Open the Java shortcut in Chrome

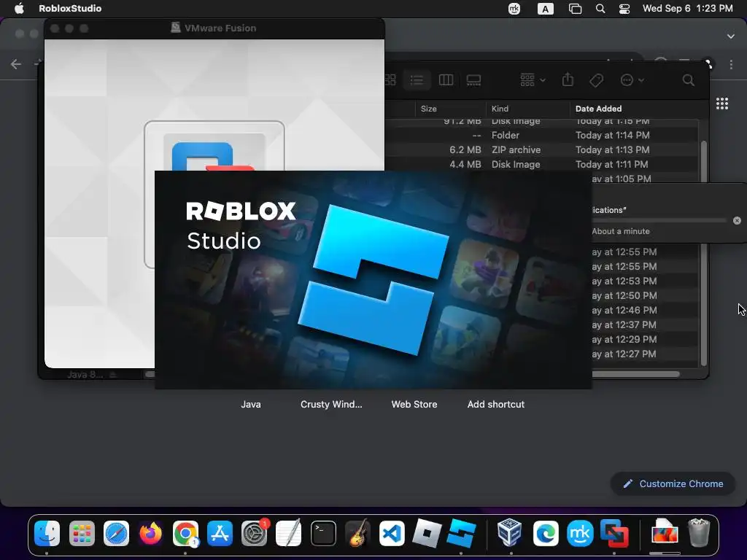click(x=251, y=404)
